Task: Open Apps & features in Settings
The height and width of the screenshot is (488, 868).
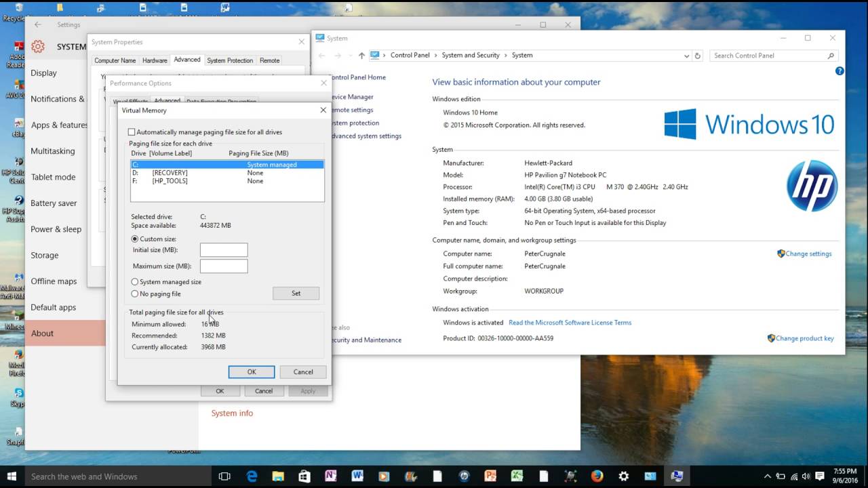Action: pyautogui.click(x=59, y=125)
